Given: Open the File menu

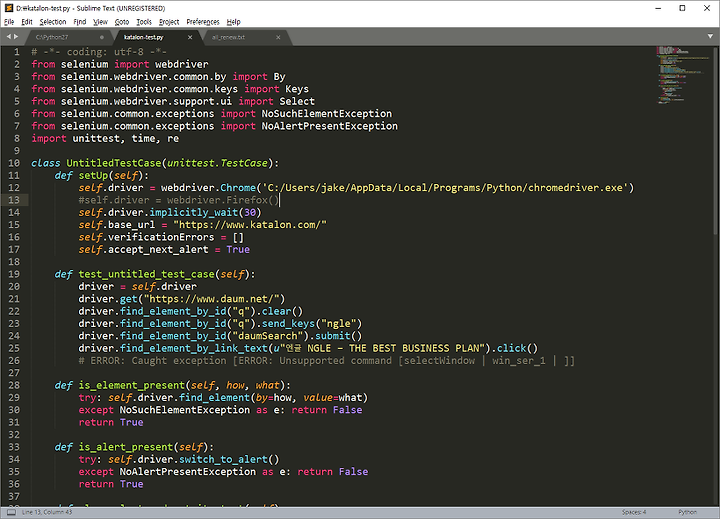Looking at the screenshot, I should pyautogui.click(x=9, y=22).
